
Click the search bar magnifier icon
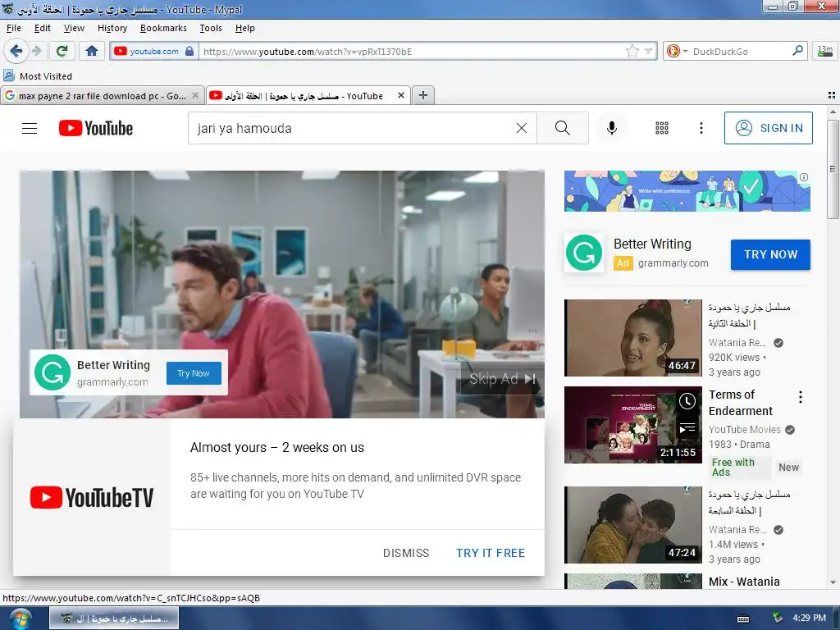coord(797,51)
